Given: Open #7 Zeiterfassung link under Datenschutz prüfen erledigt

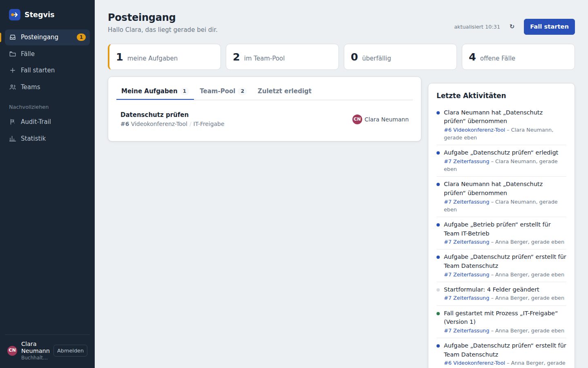Looking at the screenshot, I should click(x=466, y=162).
